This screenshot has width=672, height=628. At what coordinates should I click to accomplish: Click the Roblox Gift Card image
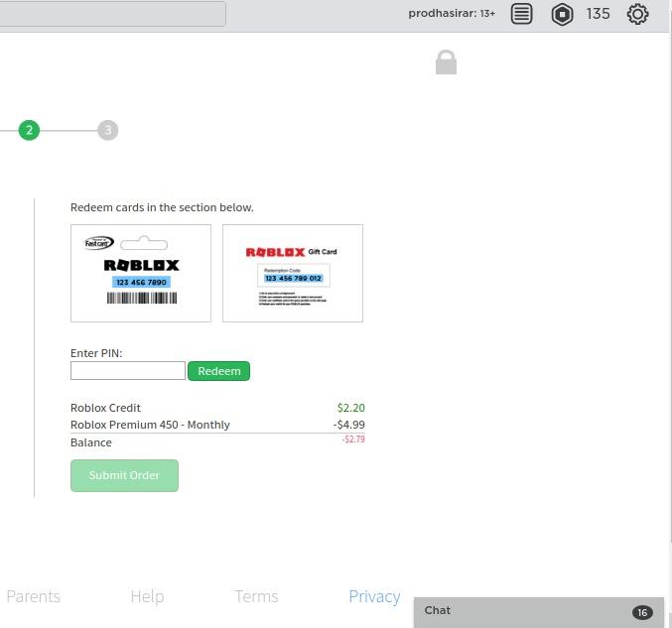point(292,273)
